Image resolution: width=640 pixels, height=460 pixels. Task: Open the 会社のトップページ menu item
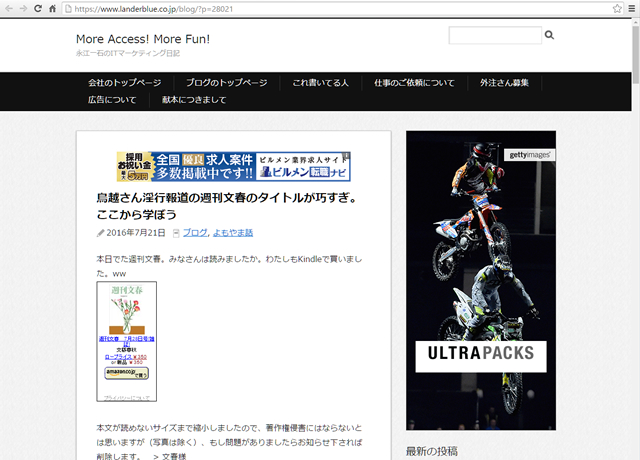[x=124, y=82]
